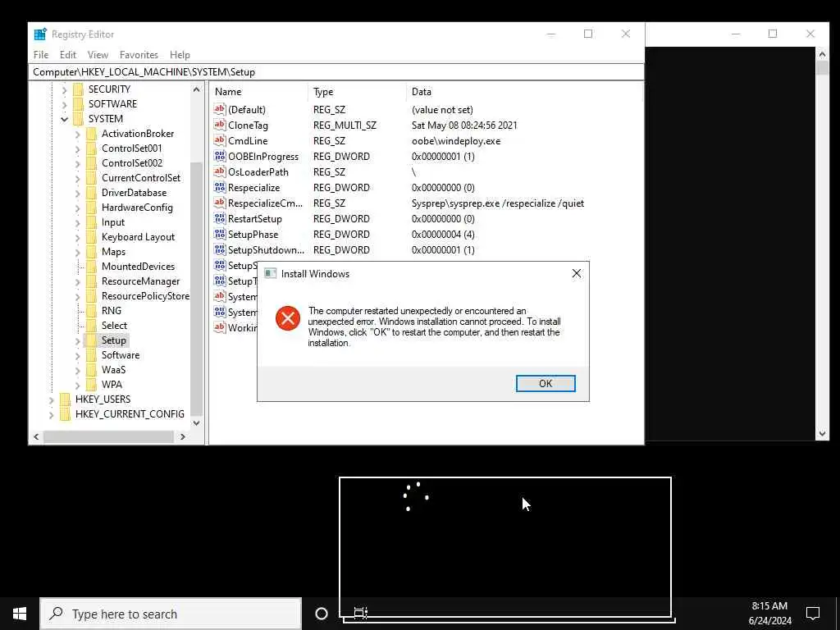
Task: Click the MountedDevices folder icon
Action: 92,267
